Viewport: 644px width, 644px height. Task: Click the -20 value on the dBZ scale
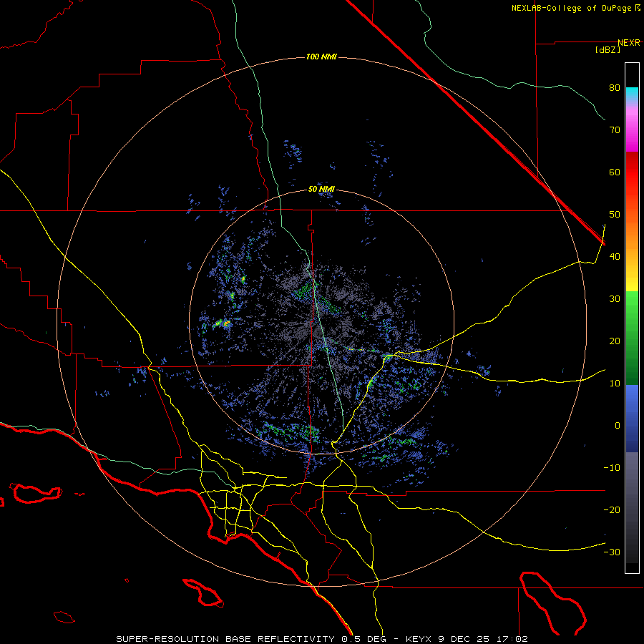coord(612,510)
